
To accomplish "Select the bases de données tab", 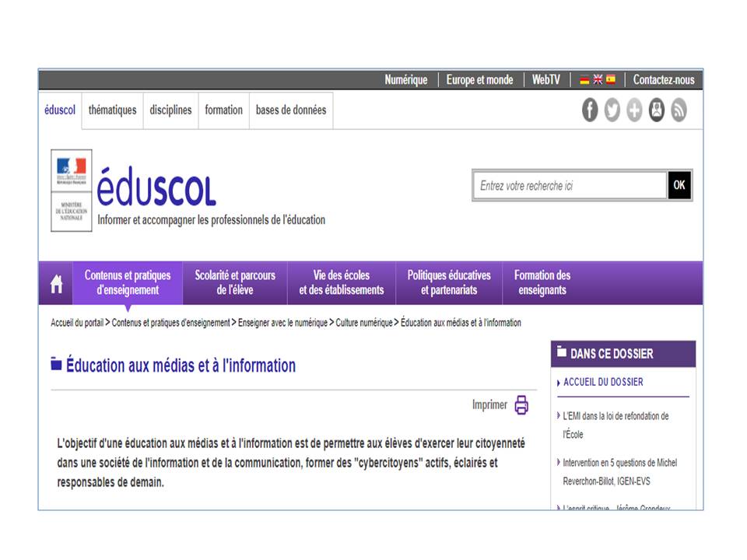I will 291,110.
